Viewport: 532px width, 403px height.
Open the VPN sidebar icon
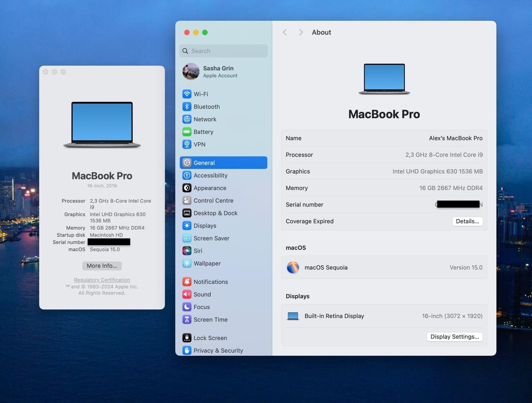[187, 144]
